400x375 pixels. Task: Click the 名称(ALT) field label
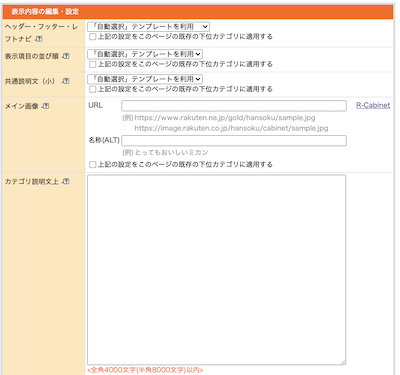click(x=104, y=140)
